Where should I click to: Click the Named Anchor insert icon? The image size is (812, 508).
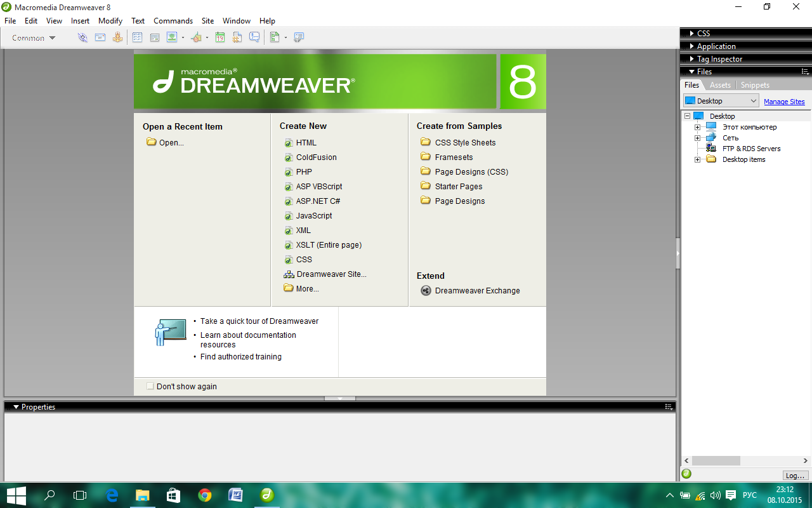(117, 37)
